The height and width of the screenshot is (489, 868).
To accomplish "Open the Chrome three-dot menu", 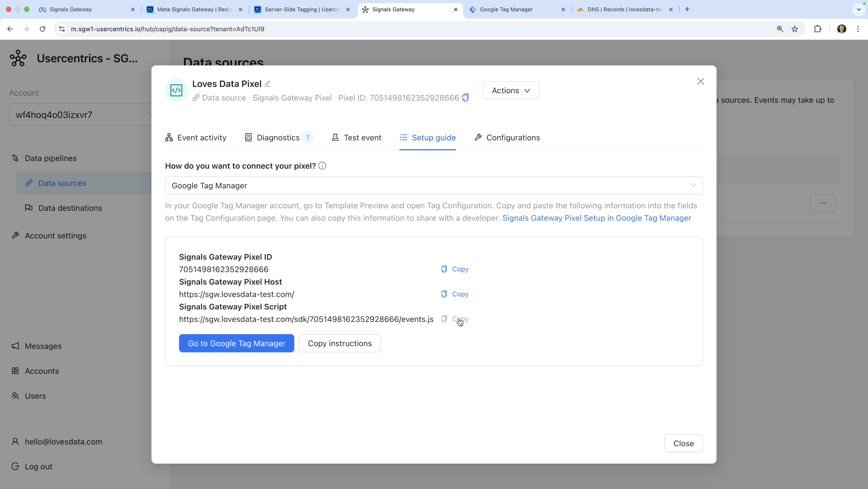I will [x=858, y=29].
